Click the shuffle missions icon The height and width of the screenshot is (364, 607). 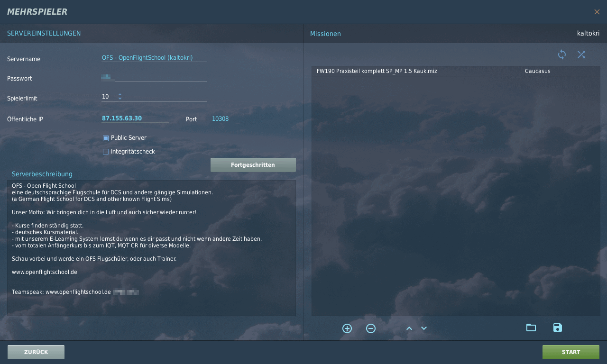pos(581,55)
